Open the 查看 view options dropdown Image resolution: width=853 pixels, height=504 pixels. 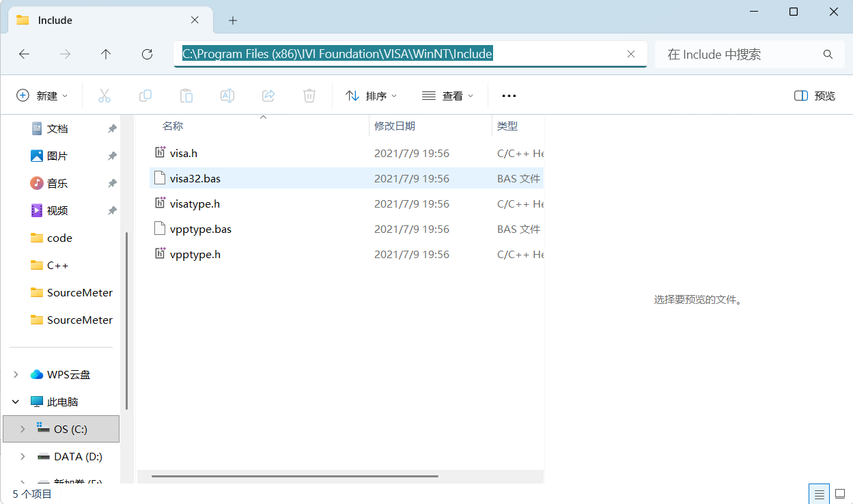447,95
